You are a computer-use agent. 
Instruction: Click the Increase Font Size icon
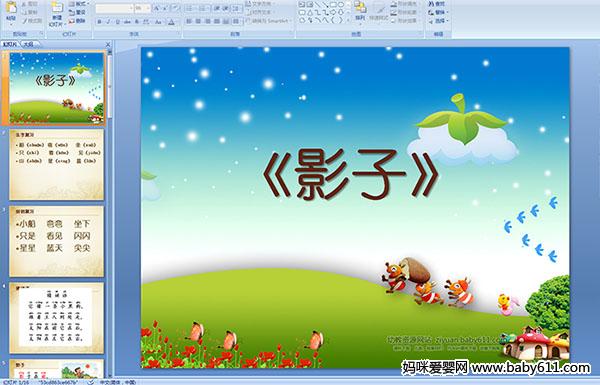point(157,8)
